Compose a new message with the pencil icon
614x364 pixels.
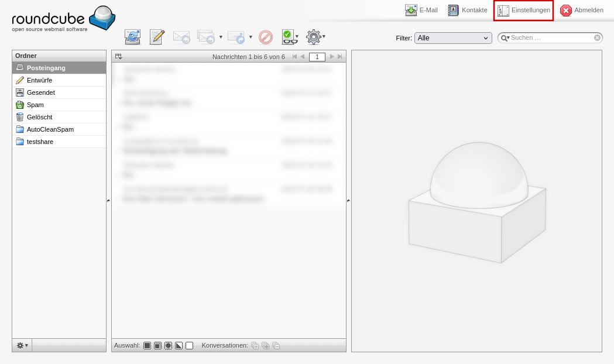point(157,37)
